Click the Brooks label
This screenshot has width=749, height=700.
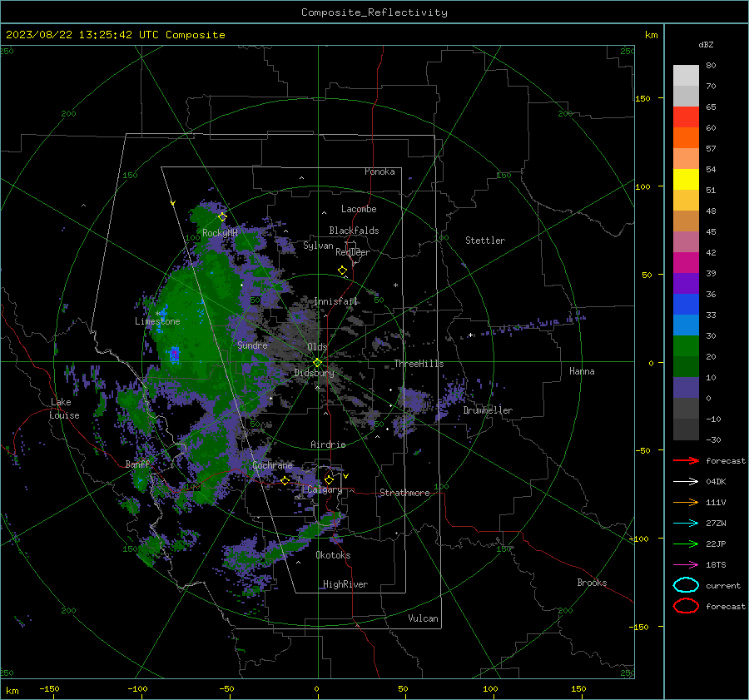tap(592, 583)
